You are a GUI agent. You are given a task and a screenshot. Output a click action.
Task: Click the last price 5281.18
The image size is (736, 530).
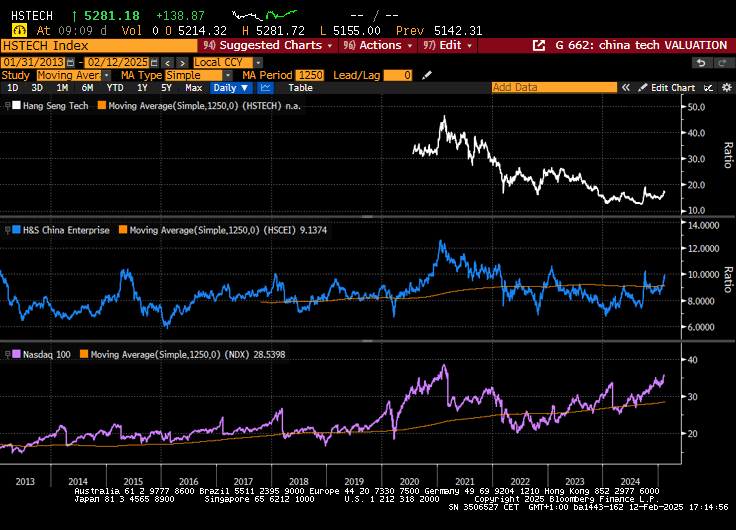[x=112, y=15]
